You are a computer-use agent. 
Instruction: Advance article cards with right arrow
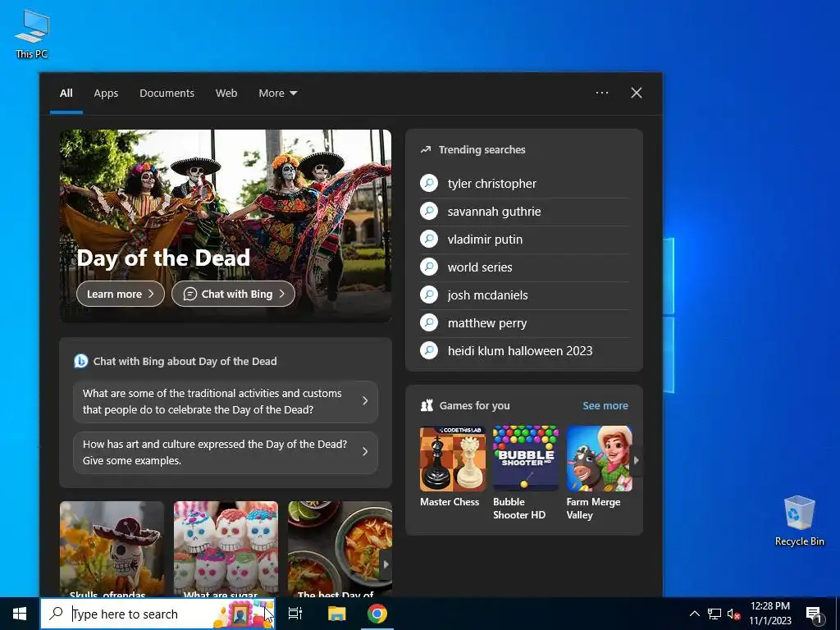pos(386,564)
